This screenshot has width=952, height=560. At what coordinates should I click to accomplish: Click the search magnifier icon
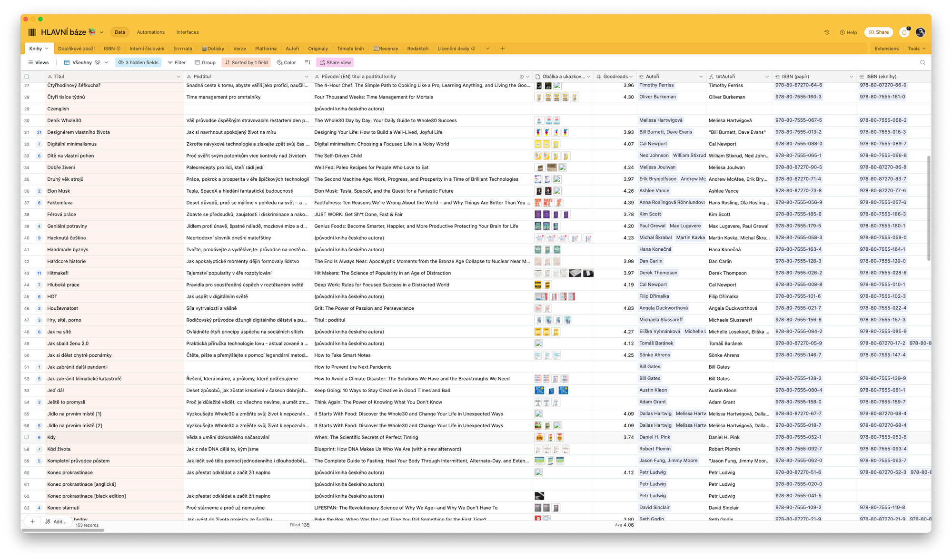pyautogui.click(x=922, y=62)
